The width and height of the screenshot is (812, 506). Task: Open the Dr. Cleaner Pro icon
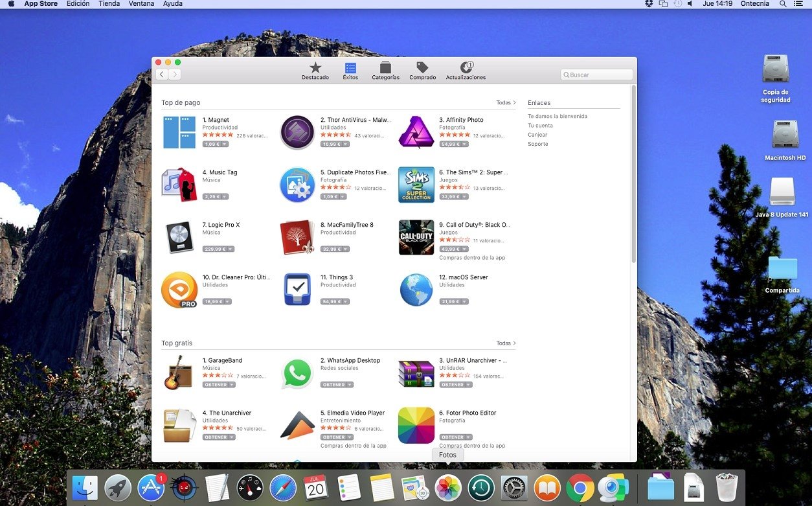179,290
